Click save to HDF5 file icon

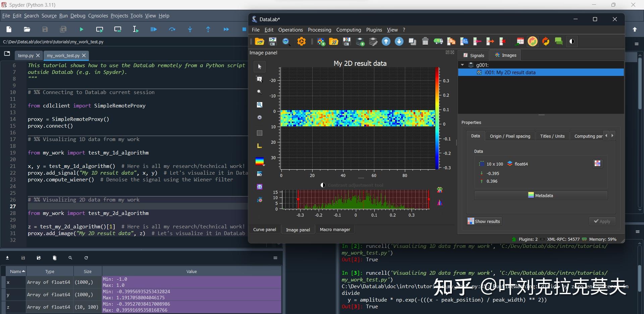[273, 42]
